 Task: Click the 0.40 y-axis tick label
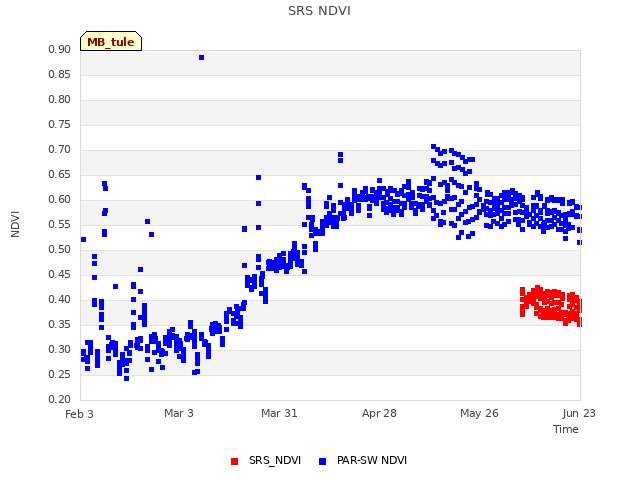point(60,299)
